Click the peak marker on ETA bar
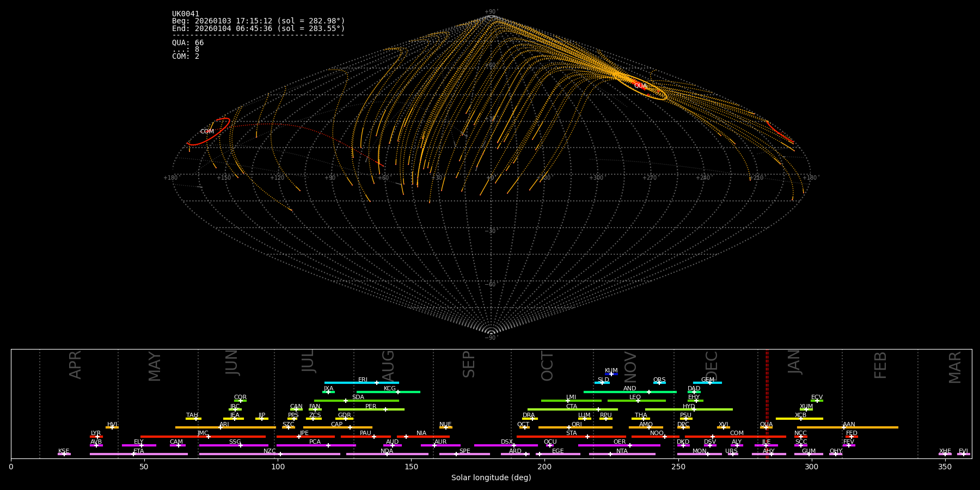Viewport: 980px width, 490px height. coord(133,454)
